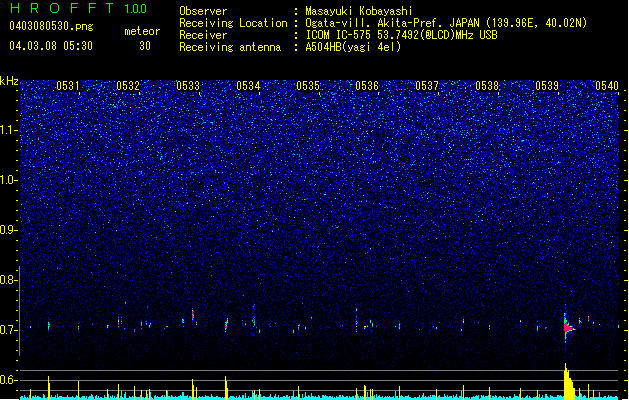Click the ICOM IC-575 receiver text
The height and width of the screenshot is (400, 629).
[401, 35]
